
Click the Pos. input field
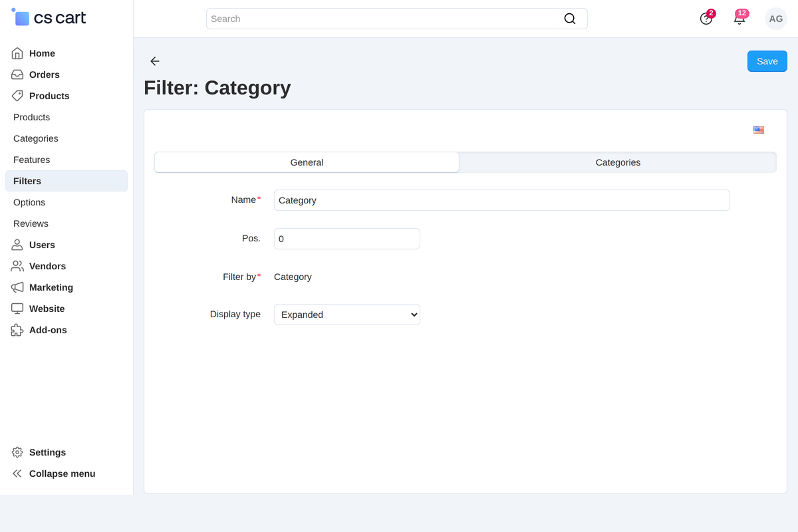pyautogui.click(x=347, y=239)
